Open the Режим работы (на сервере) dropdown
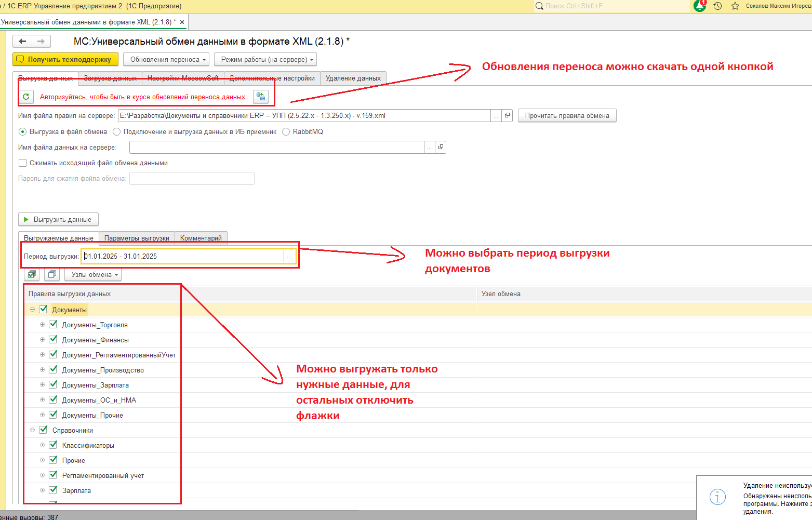Image resolution: width=812 pixels, height=520 pixels. 265,60
